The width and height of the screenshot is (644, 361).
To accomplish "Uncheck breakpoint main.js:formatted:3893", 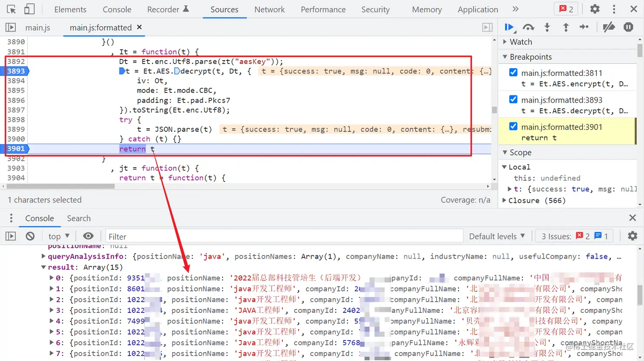I will coord(513,99).
